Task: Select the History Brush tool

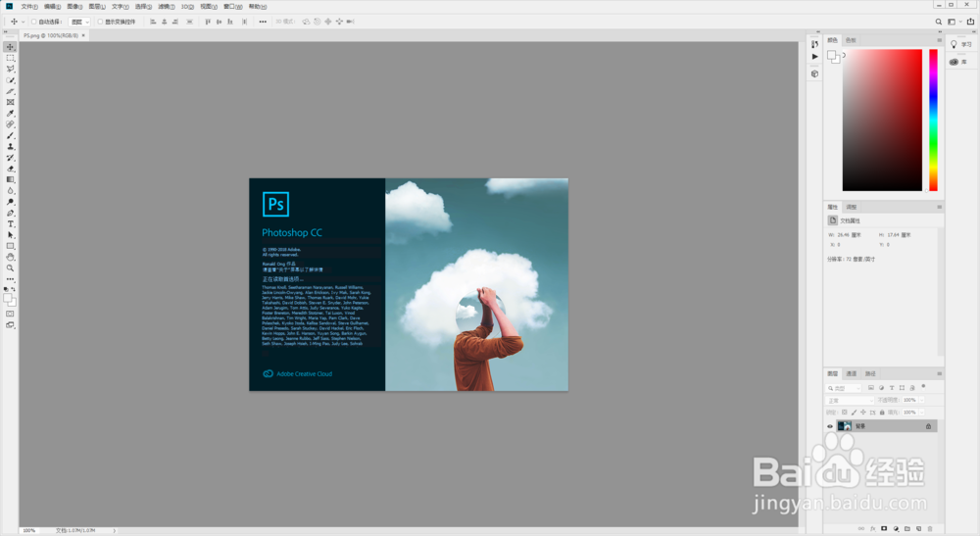Action: coord(10,158)
